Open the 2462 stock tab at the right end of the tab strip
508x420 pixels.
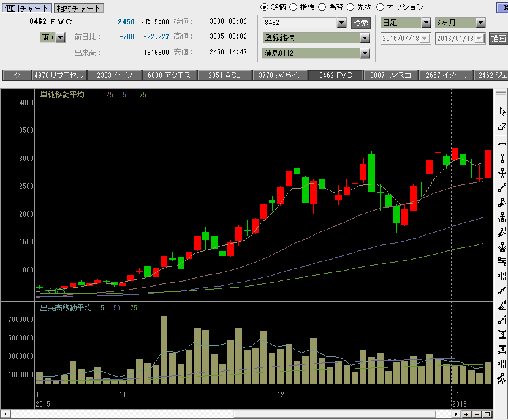click(491, 75)
